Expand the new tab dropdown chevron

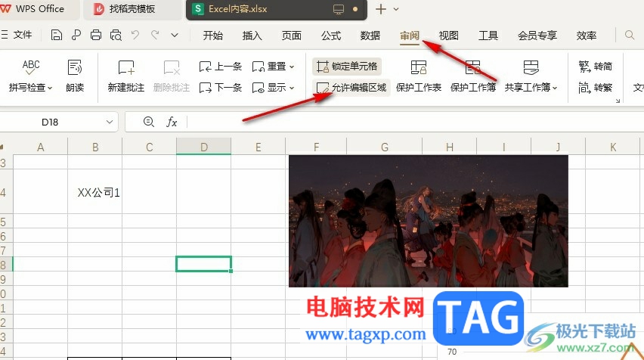click(396, 9)
